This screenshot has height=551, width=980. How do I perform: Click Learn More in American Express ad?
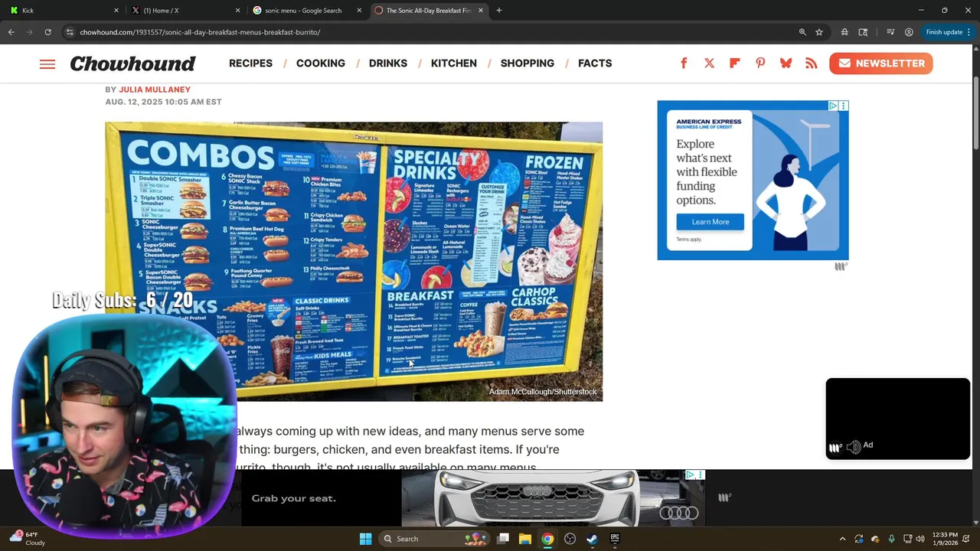[710, 222]
